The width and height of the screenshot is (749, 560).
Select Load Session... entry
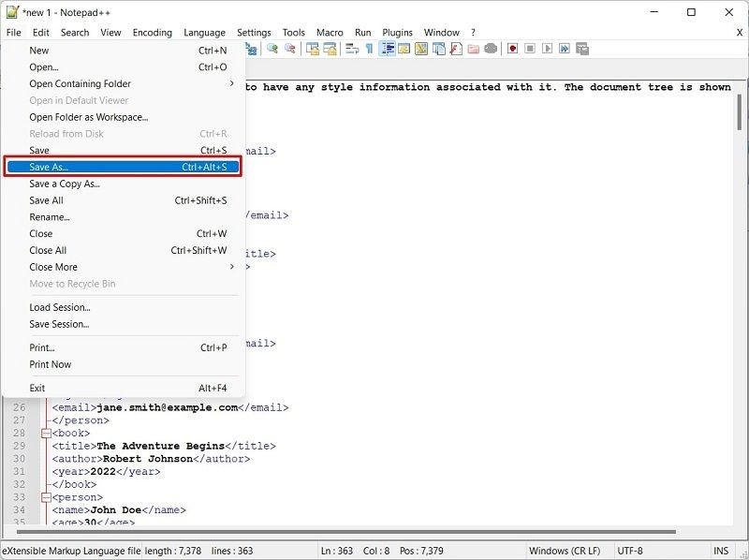124,307
